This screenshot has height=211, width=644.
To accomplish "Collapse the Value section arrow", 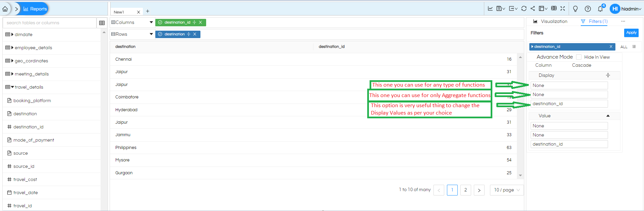I will 608,116.
